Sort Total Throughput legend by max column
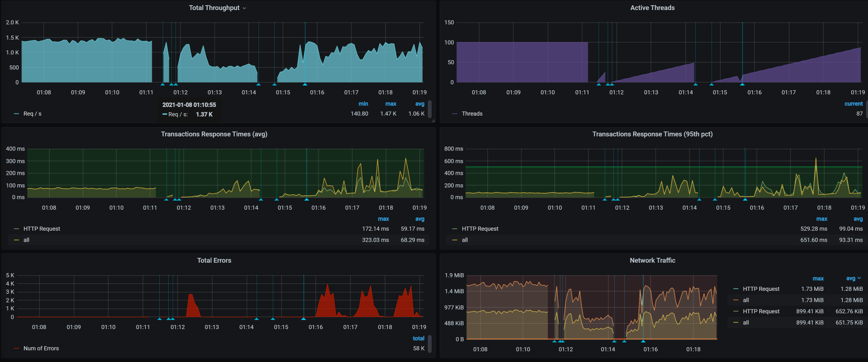 click(391, 104)
